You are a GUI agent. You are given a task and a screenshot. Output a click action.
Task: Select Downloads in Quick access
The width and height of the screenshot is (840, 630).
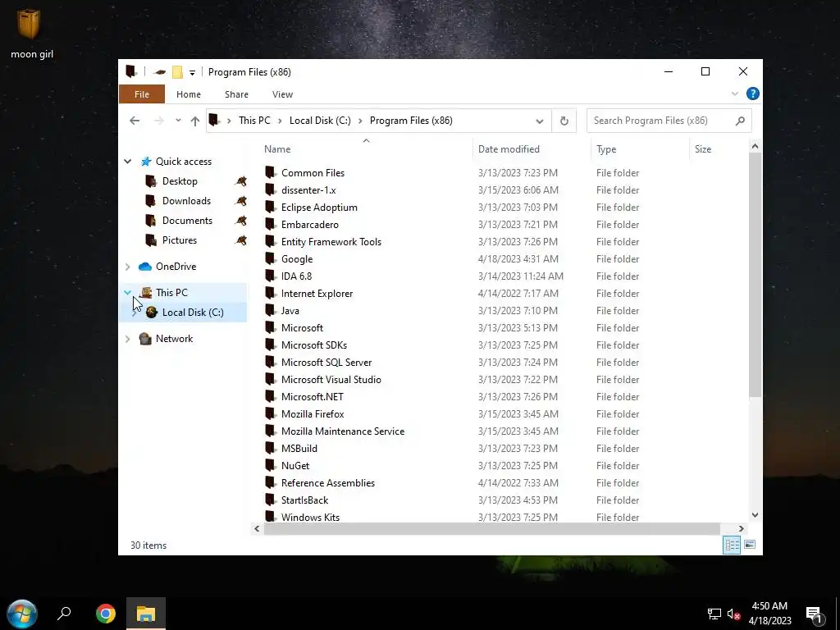pos(186,201)
